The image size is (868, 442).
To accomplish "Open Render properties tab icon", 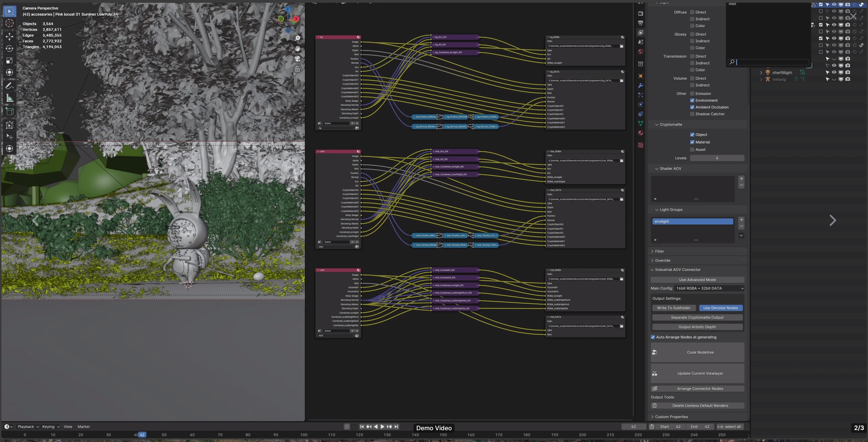I will 641,14.
